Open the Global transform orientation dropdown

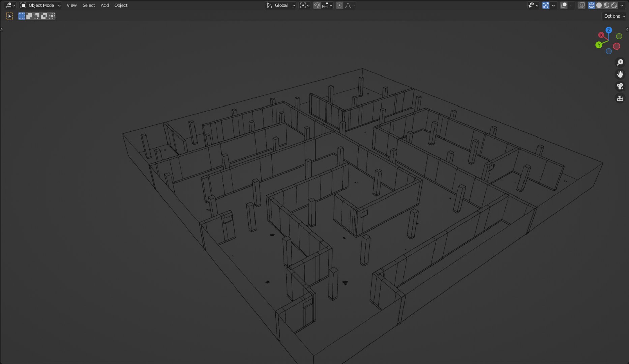[x=281, y=5]
